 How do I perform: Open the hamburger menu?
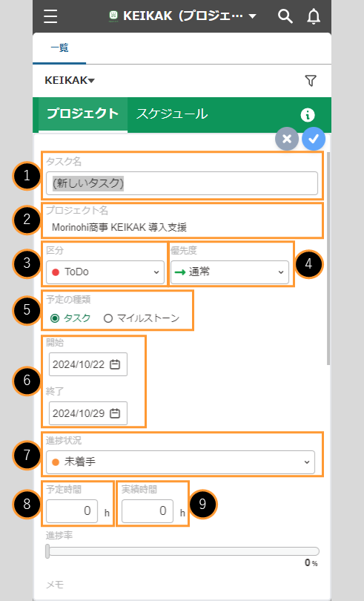pyautogui.click(x=50, y=16)
